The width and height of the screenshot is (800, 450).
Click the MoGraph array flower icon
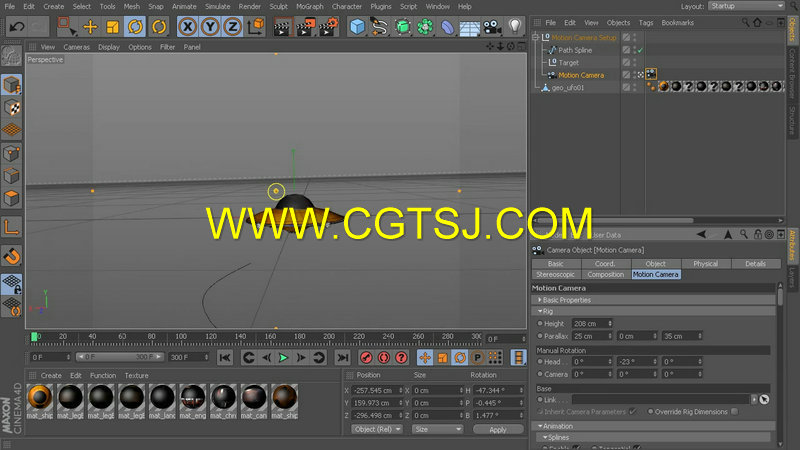click(x=424, y=27)
